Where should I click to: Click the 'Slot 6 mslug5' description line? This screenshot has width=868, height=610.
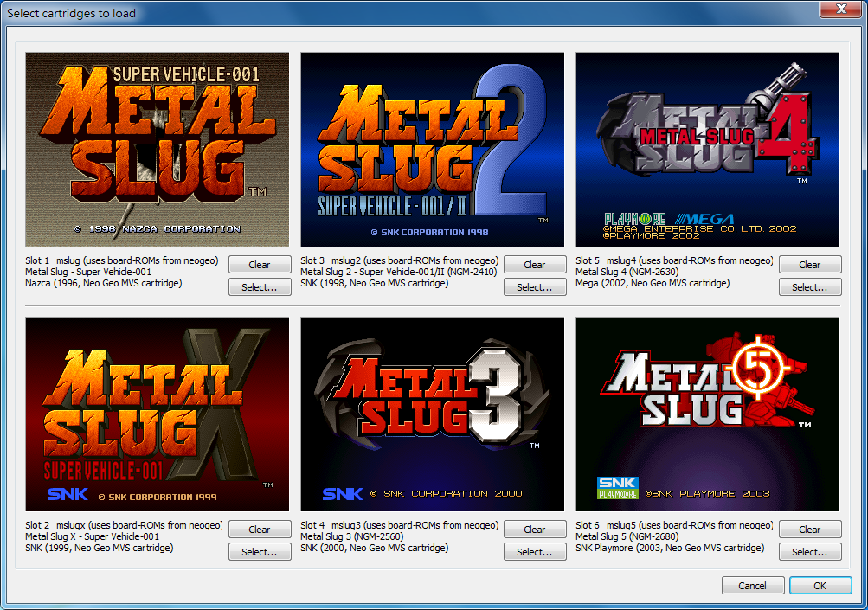[x=674, y=525]
